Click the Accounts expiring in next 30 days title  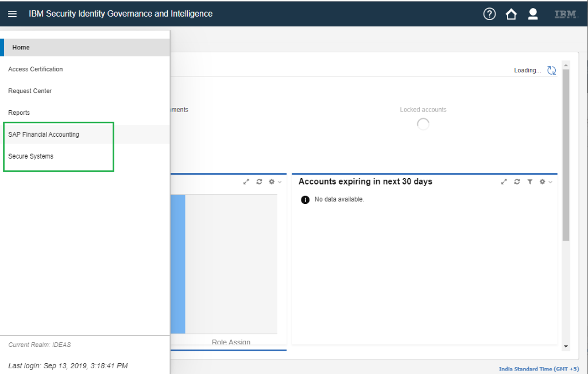click(x=365, y=182)
